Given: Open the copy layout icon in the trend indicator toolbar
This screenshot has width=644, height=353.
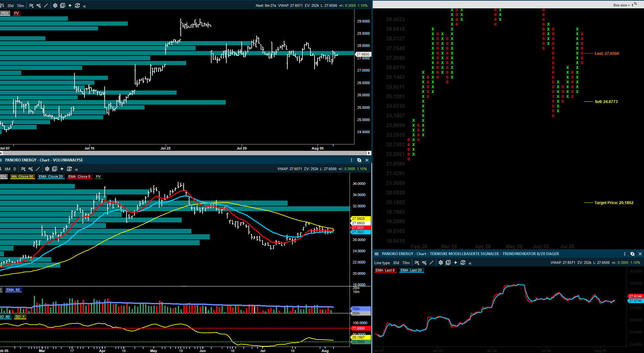Looking at the screenshot, I should (x=448, y=263).
